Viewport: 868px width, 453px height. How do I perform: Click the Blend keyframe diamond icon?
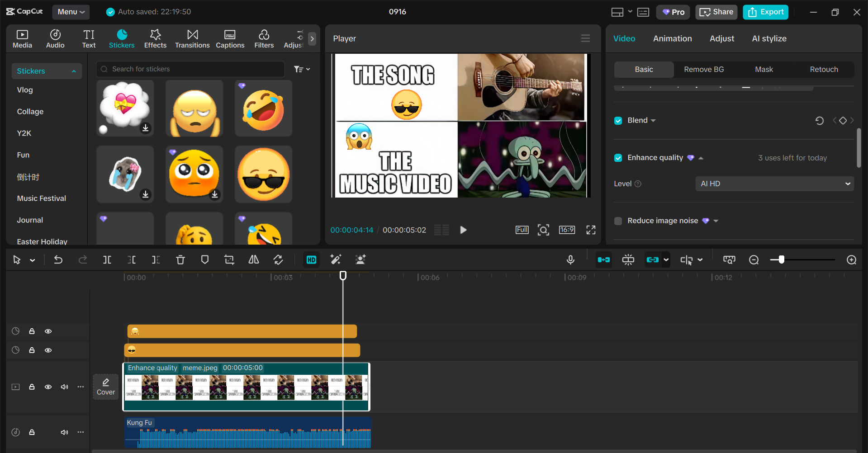[x=843, y=120]
